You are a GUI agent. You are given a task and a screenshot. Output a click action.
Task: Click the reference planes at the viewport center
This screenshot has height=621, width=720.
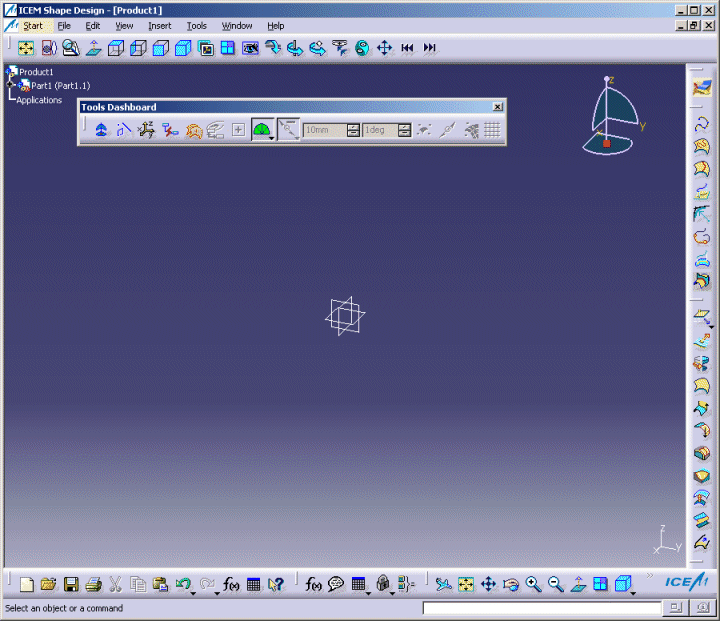(x=345, y=316)
